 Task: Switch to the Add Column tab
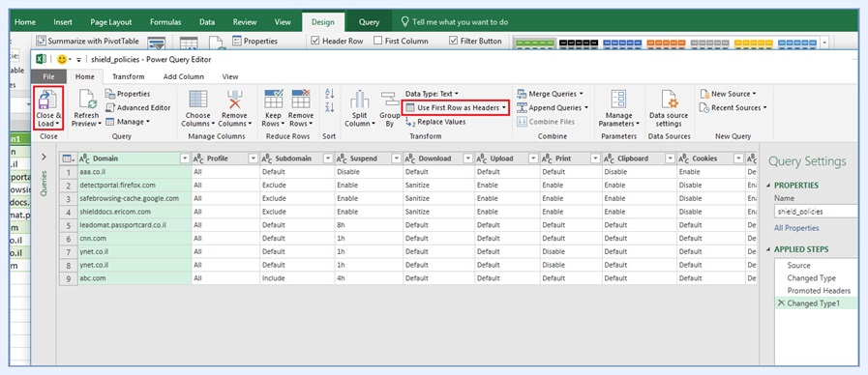coord(184,77)
